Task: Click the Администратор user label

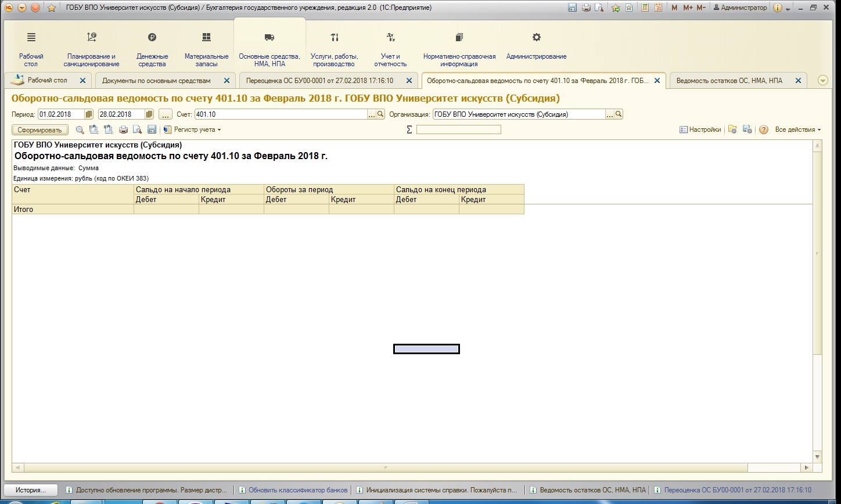Action: tap(739, 8)
